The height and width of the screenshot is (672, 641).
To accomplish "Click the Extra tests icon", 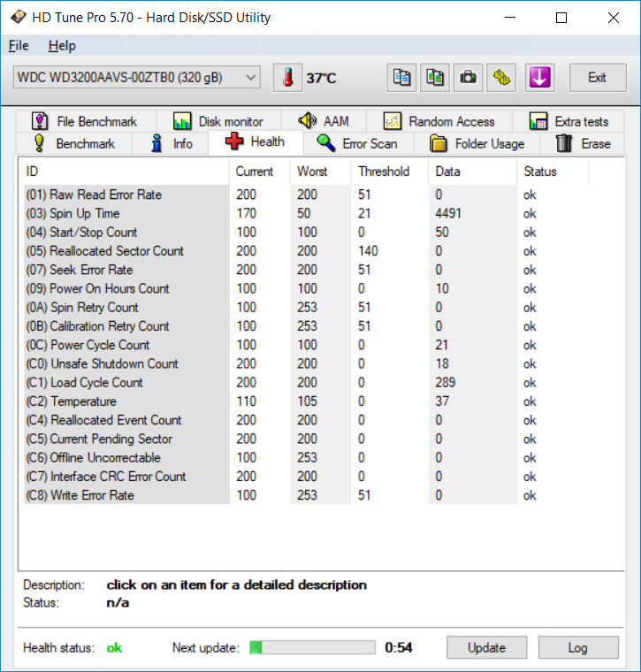I will pos(538,121).
